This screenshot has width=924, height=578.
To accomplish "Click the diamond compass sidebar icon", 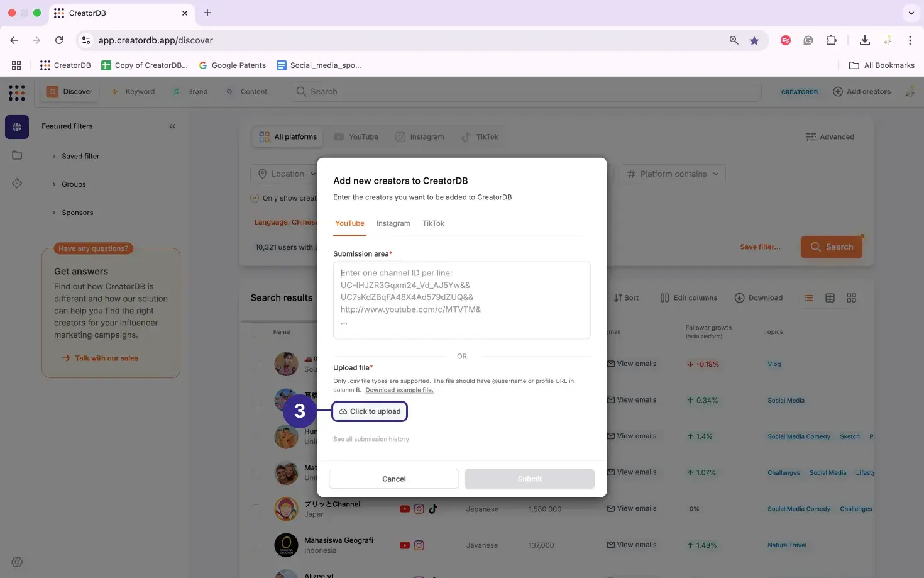I will (x=17, y=184).
